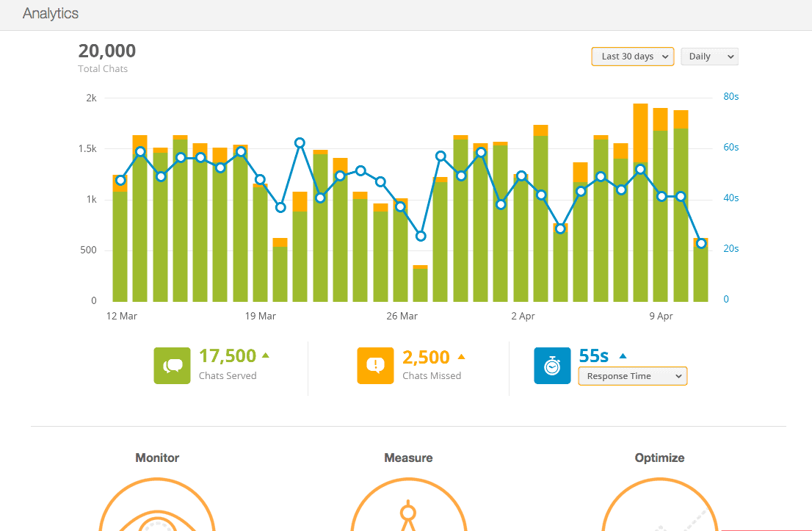Click the "Monitor" section heading
Image resolution: width=812 pixels, height=531 pixels.
coord(157,458)
